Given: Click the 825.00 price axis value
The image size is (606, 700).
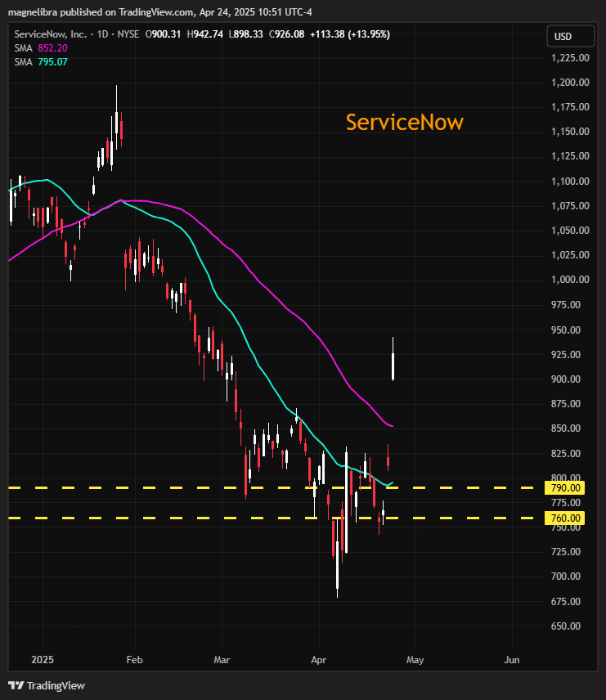Looking at the screenshot, I should pos(566,453).
